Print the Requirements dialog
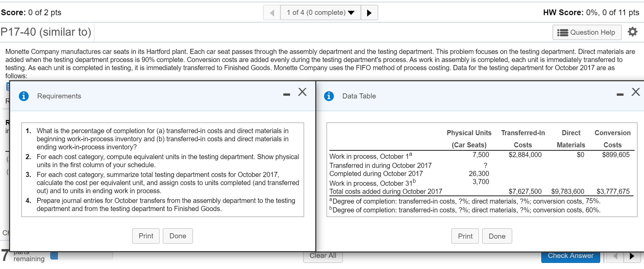The height and width of the screenshot is (269, 644). coord(146,236)
